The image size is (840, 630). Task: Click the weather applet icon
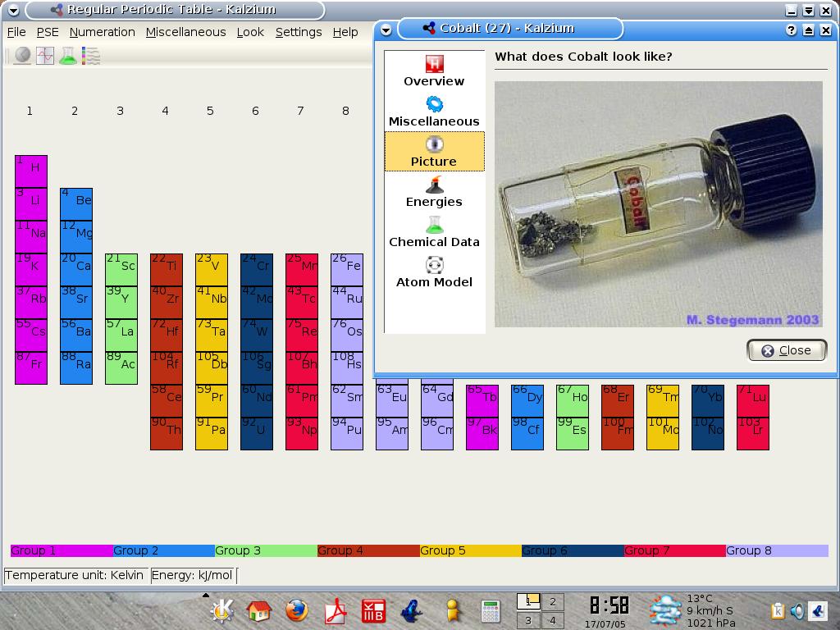coord(665,610)
